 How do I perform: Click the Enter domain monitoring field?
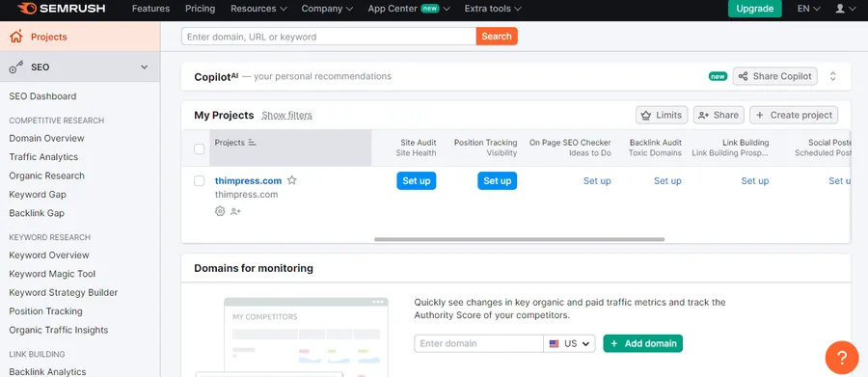click(478, 343)
